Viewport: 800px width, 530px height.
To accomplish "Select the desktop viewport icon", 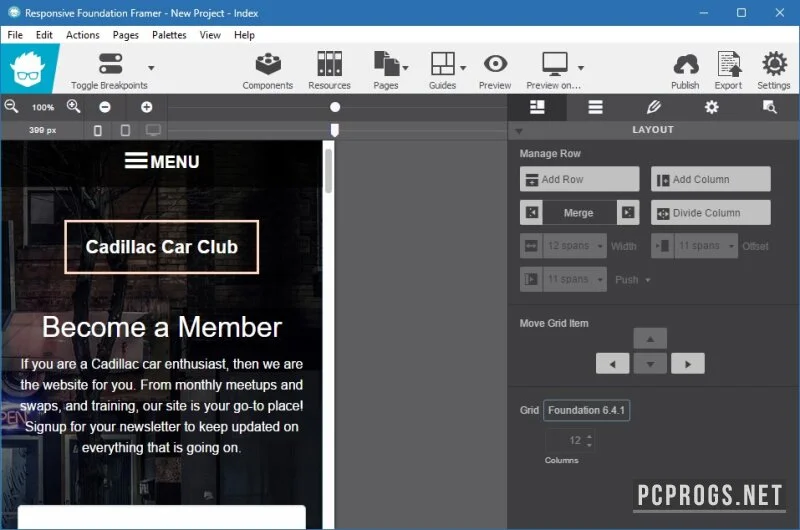I will (153, 131).
